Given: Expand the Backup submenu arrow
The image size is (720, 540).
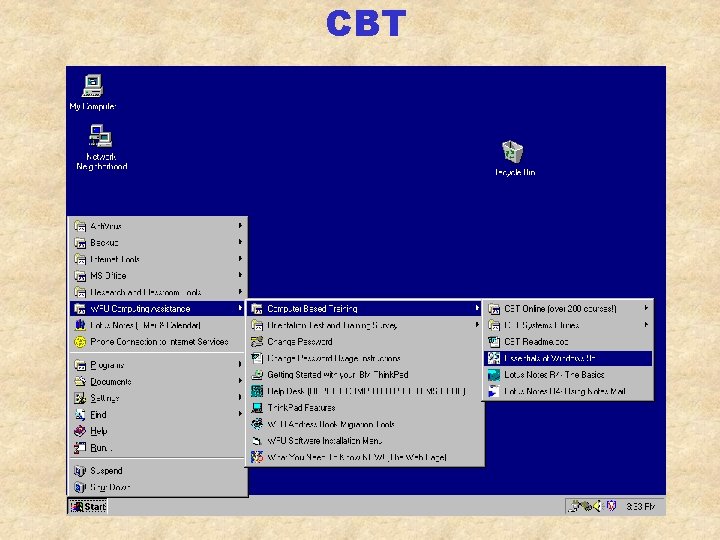Looking at the screenshot, I should coord(240,242).
